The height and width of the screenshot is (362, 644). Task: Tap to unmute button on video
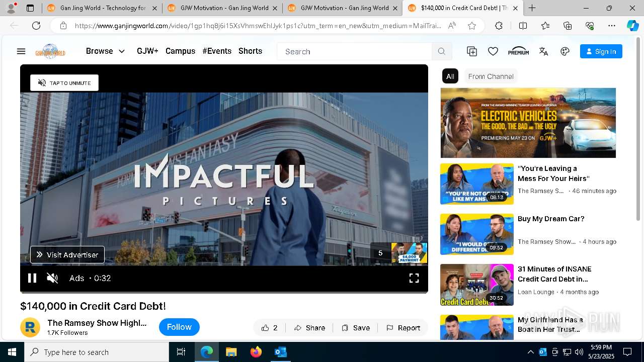coord(64,83)
